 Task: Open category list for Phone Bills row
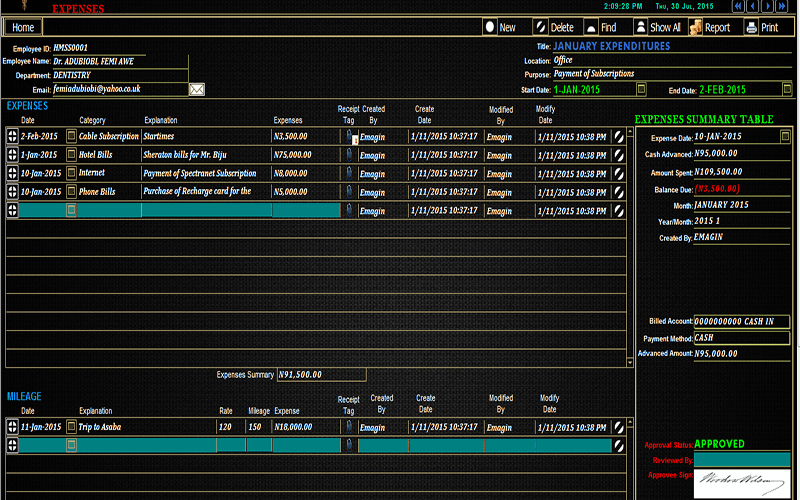[x=71, y=192]
